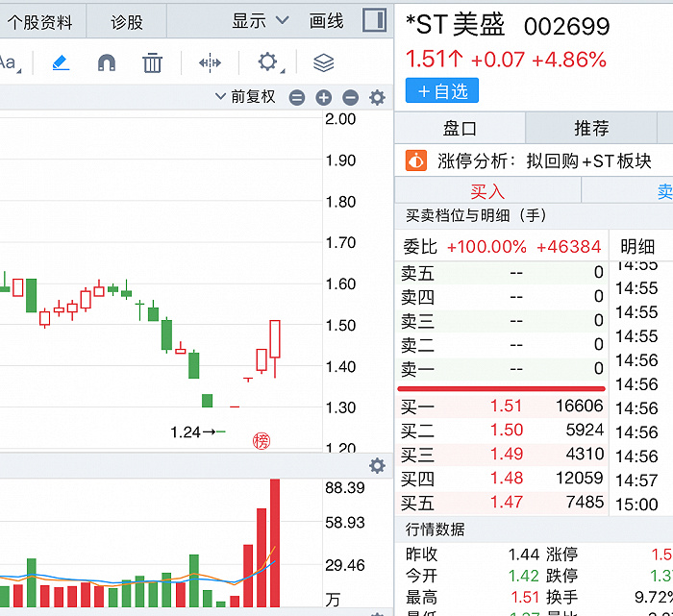Click the 买一 row price 1.51
Image resolution: width=673 pixels, height=616 pixels.
tap(506, 406)
